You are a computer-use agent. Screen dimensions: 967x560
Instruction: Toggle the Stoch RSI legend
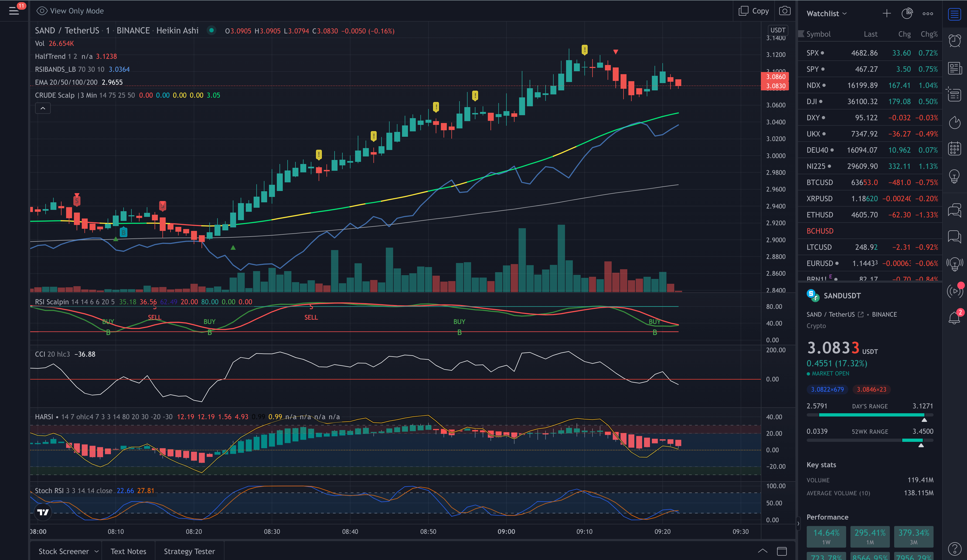click(x=95, y=491)
